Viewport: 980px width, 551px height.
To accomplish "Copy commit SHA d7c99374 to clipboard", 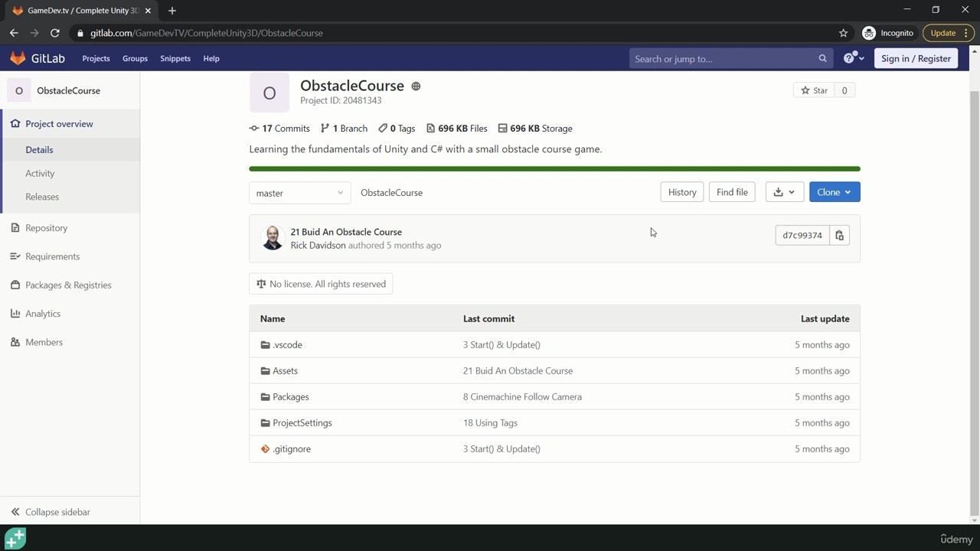I will [839, 235].
